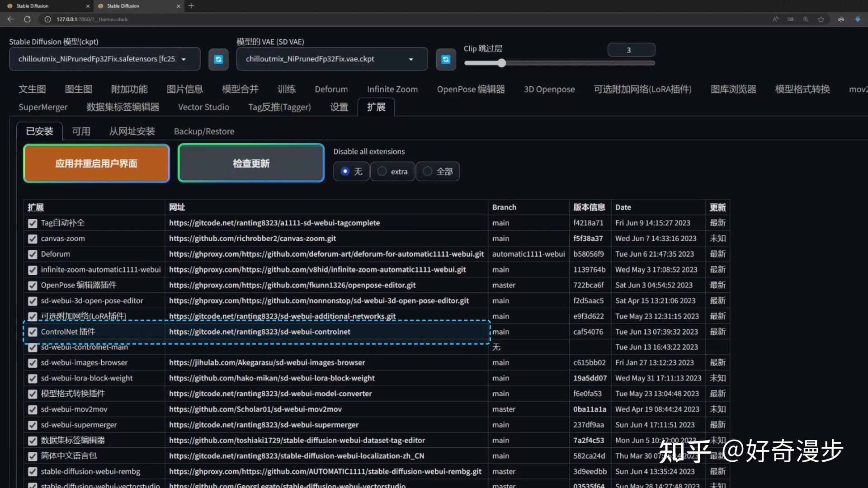This screenshot has width=868, height=488.
Task: Open the read aloud icon in address bar
Action: [x=775, y=19]
